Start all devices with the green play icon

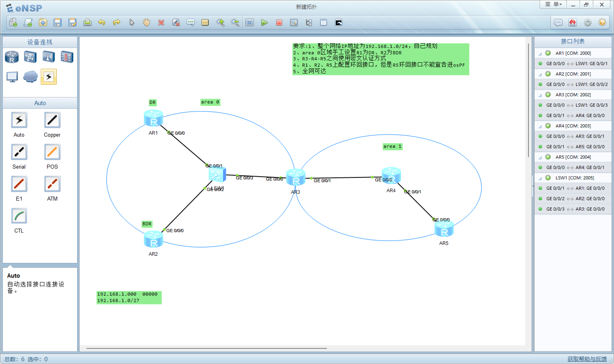pos(265,22)
